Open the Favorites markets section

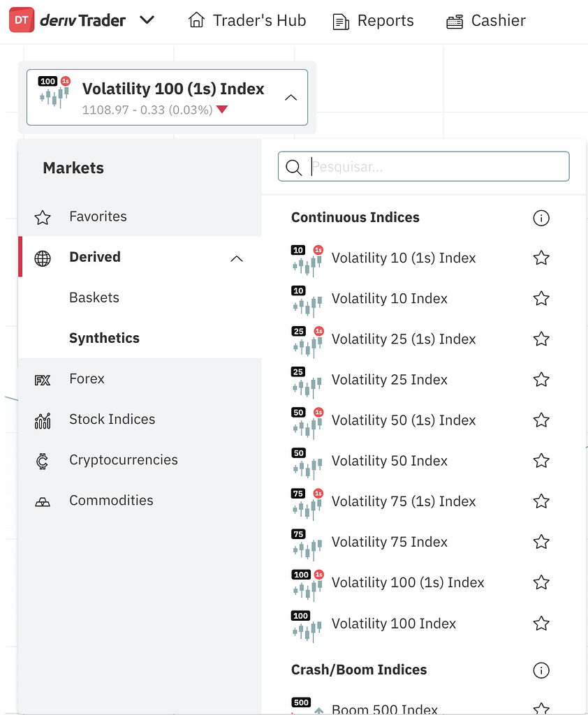pyautogui.click(x=98, y=216)
